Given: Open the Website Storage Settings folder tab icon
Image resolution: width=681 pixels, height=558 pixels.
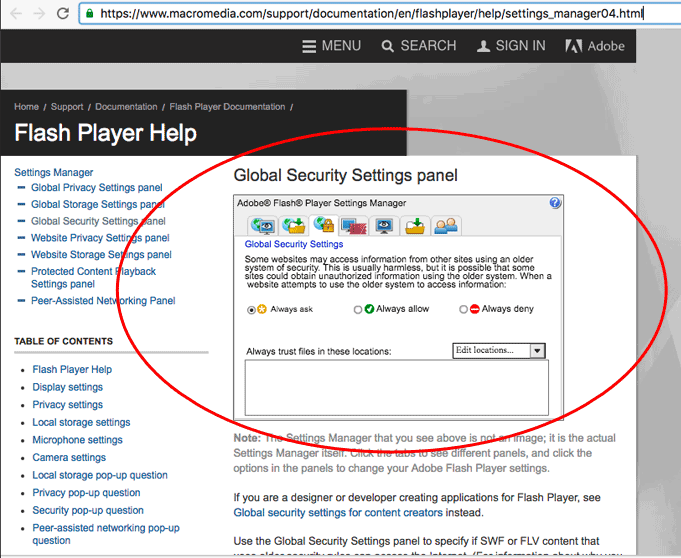Looking at the screenshot, I should click(x=415, y=225).
